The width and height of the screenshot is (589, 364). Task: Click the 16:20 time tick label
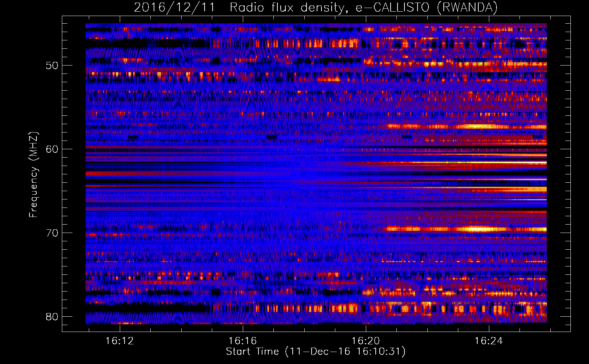pos(366,341)
